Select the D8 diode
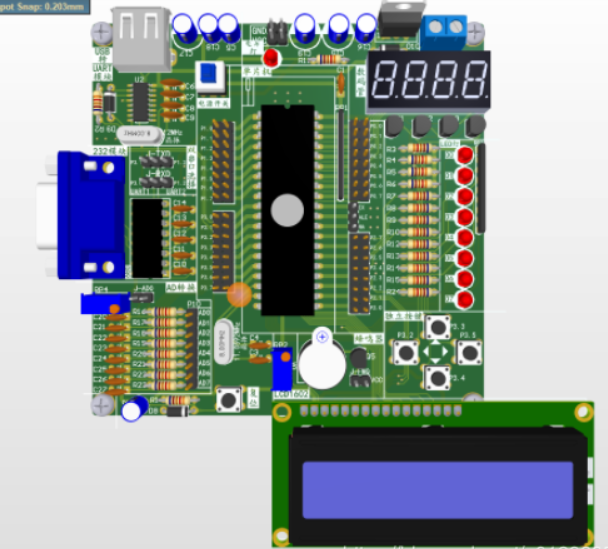Image resolution: width=608 pixels, height=549 pixels. pos(177,411)
